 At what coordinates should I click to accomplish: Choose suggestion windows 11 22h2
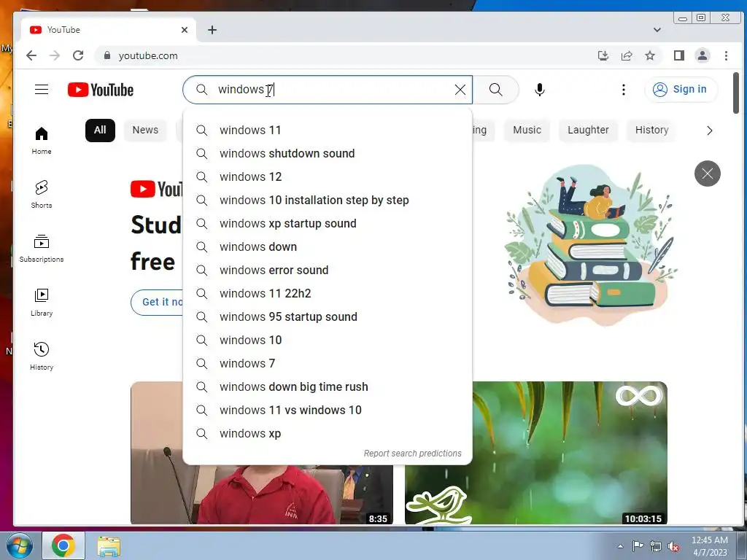[328, 294]
